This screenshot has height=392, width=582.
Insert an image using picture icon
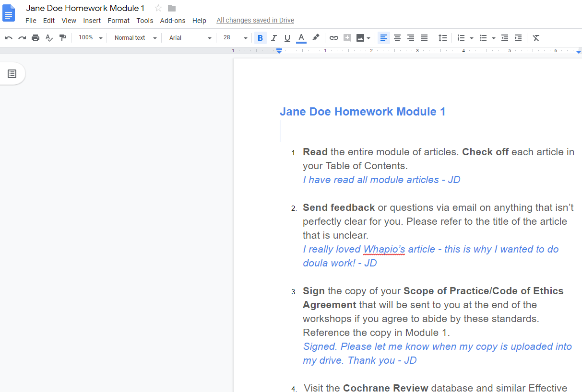360,38
